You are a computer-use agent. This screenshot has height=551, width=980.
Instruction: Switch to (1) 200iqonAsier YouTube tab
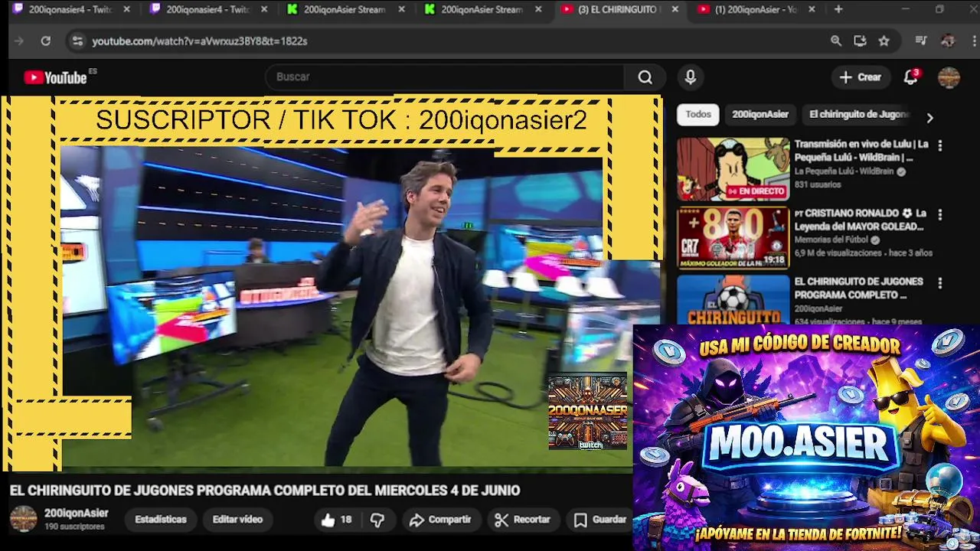tap(756, 9)
